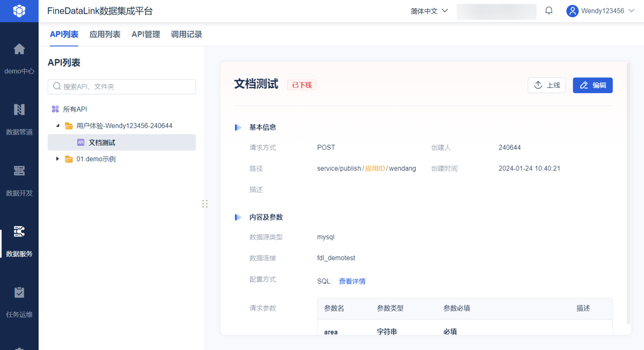Viewport: 644px width, 350px height.
Task: Click the FineDataLink数据集成平台 title
Action: coord(100,11)
